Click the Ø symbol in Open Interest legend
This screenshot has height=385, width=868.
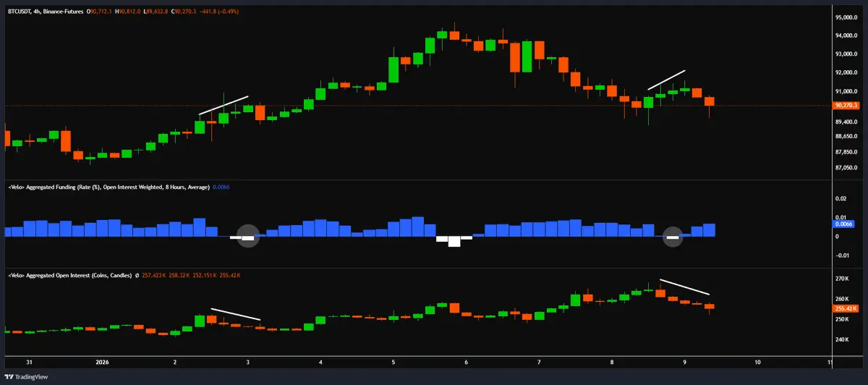(x=139, y=276)
